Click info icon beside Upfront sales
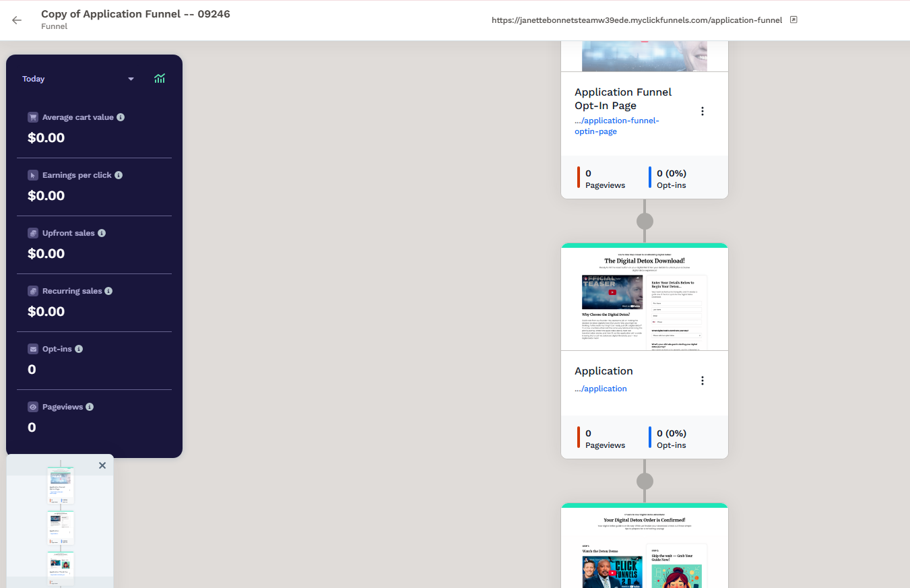Image resolution: width=910 pixels, height=588 pixels. click(x=102, y=233)
